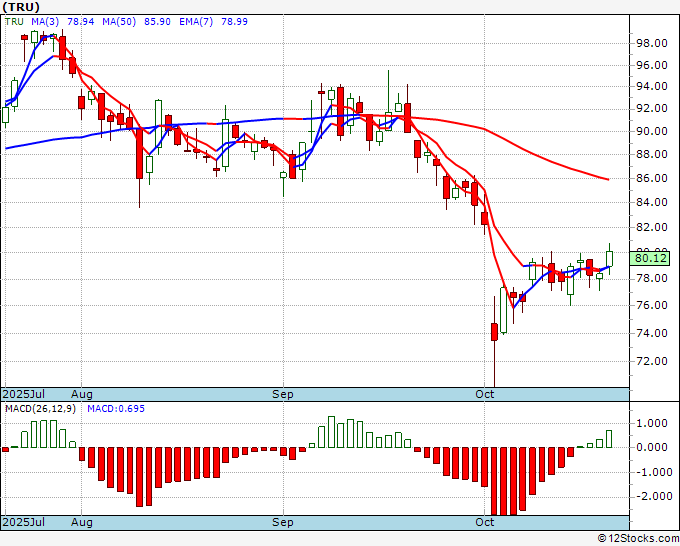
Task: Click the Oct label on price chart axis
Action: [x=484, y=394]
